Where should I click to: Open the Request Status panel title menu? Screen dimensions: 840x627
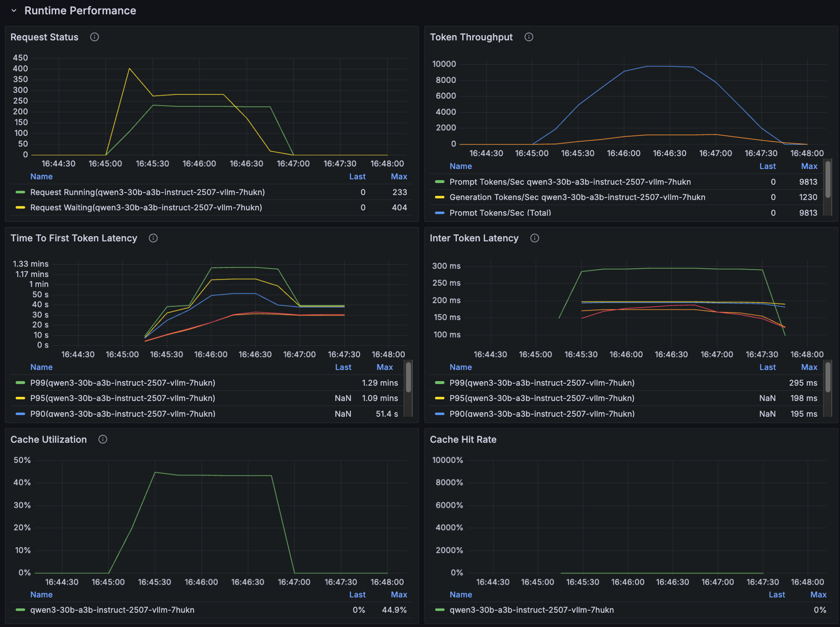tap(44, 37)
